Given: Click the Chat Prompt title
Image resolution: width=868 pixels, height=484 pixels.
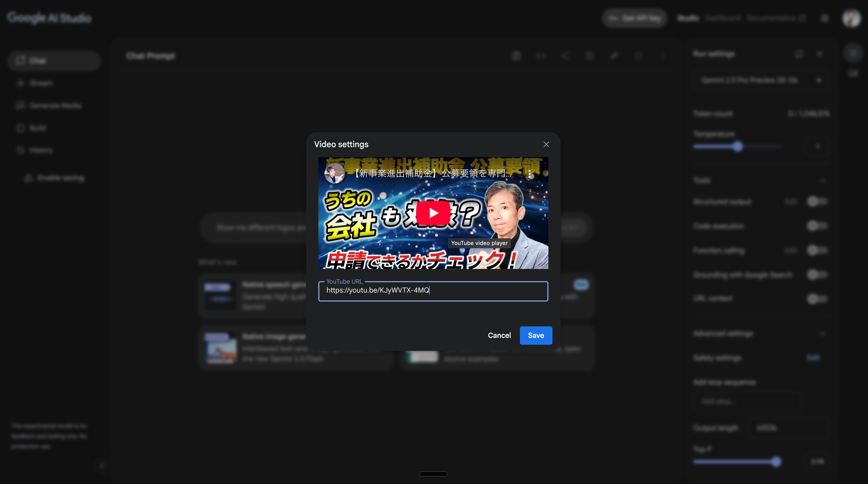Looking at the screenshot, I should tap(151, 56).
